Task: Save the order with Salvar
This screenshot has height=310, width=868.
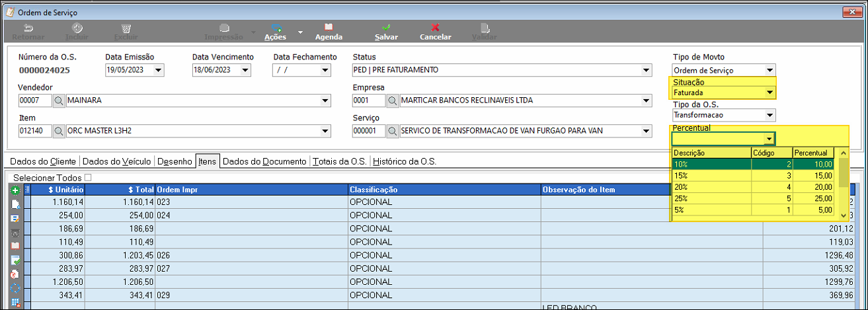Action: pos(386,32)
